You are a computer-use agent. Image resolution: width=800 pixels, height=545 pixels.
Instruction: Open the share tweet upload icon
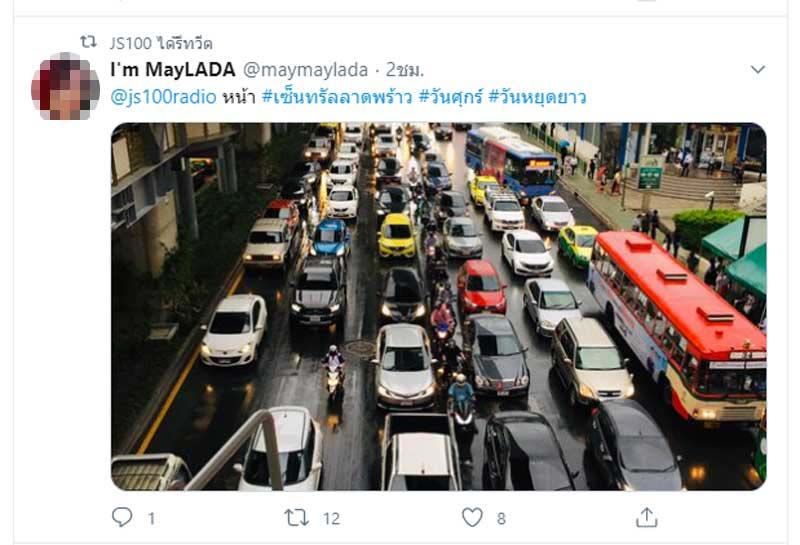[646, 517]
